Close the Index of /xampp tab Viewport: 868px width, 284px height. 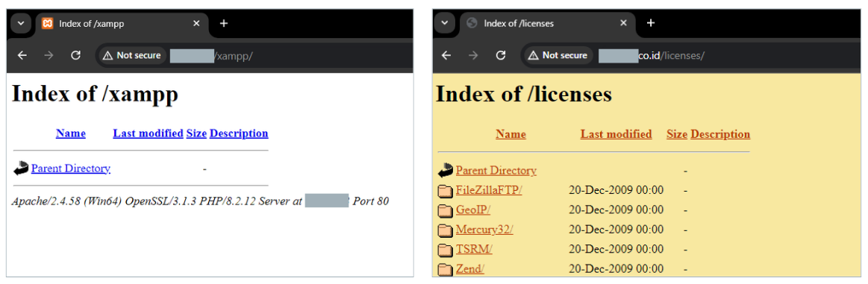pos(196,23)
